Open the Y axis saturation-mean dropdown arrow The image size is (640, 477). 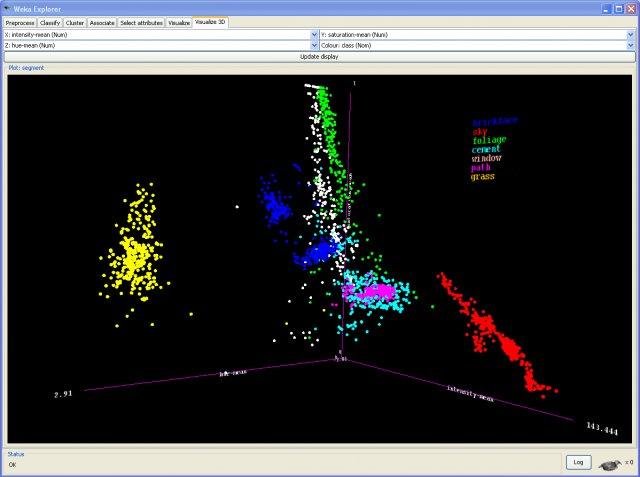[x=631, y=35]
